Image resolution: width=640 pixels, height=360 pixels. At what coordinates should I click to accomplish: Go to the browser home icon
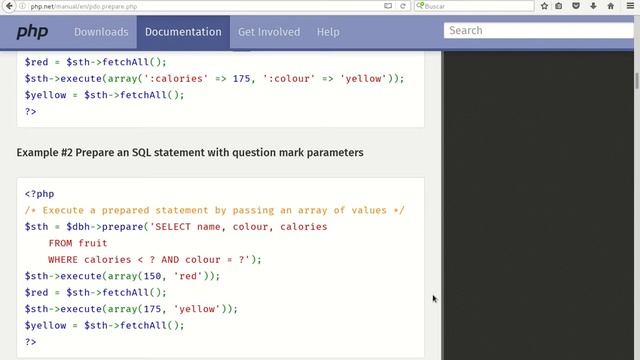tap(611, 6)
